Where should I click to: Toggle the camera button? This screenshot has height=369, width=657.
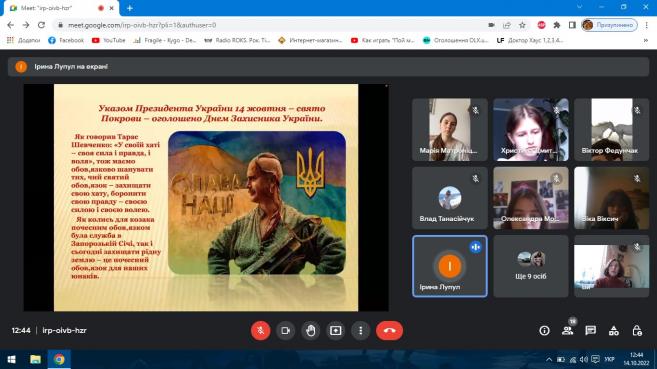click(285, 330)
